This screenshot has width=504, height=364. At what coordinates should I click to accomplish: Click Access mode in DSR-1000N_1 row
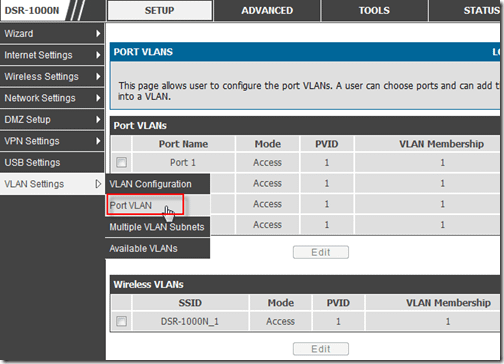coord(280,322)
